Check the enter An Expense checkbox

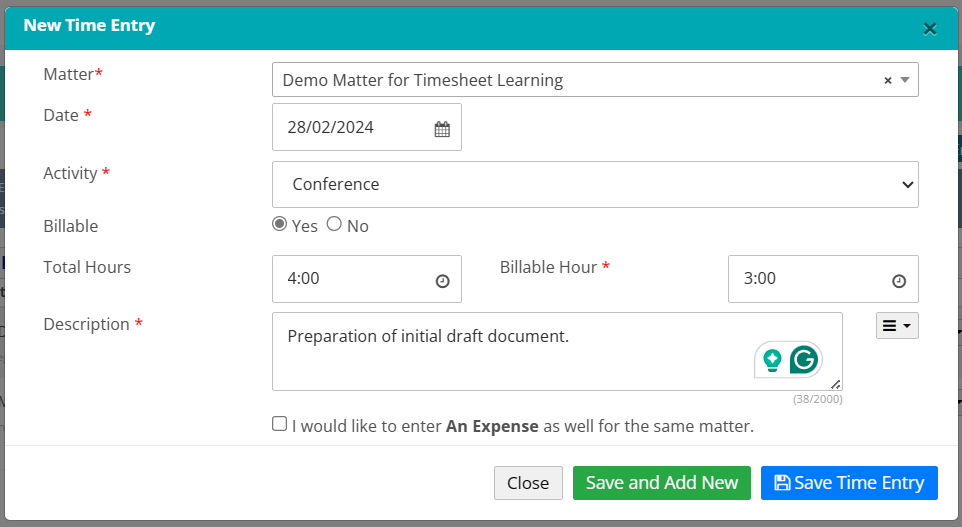point(280,424)
